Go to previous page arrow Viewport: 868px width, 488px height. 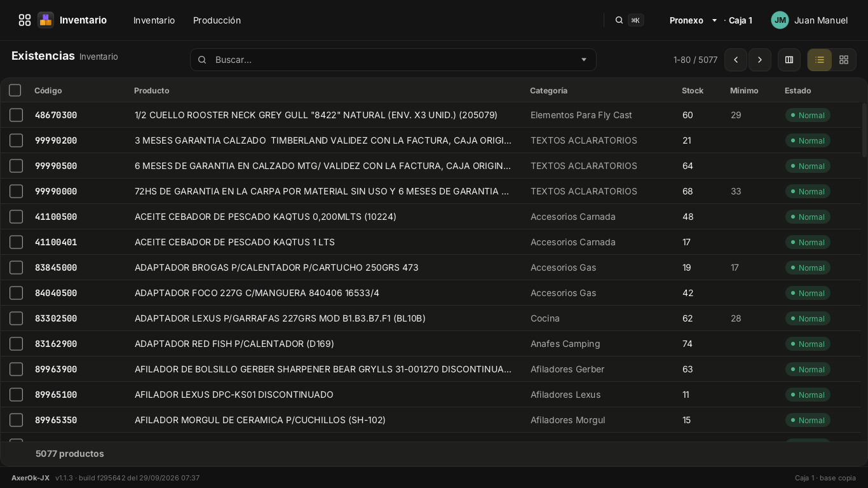pos(736,60)
